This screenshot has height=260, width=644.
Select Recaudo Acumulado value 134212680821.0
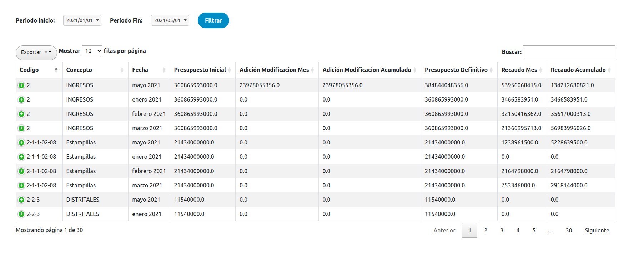572,85
